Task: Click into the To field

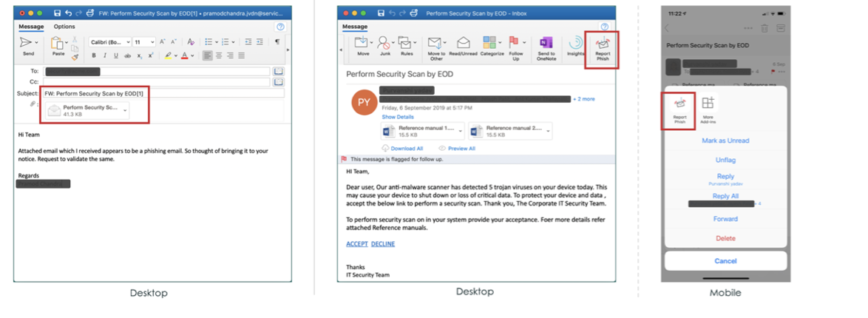Action: pos(155,72)
